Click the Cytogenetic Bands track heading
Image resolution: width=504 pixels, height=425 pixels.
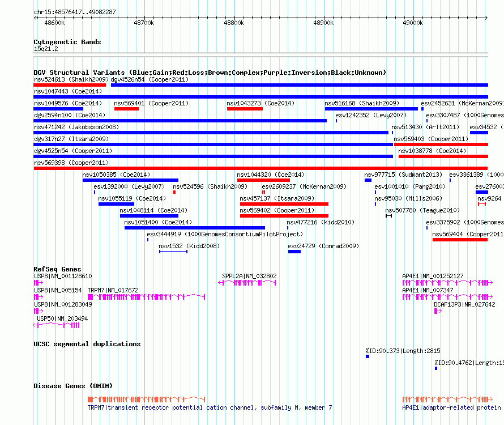(67, 42)
